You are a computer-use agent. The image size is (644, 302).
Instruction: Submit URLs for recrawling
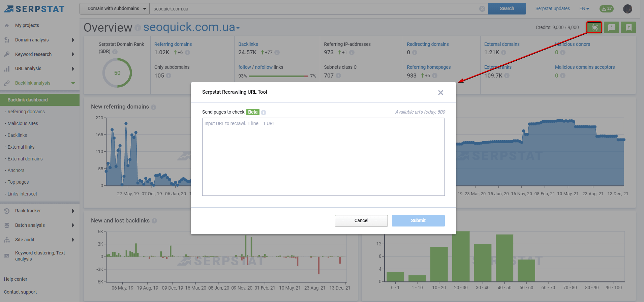pos(418,221)
